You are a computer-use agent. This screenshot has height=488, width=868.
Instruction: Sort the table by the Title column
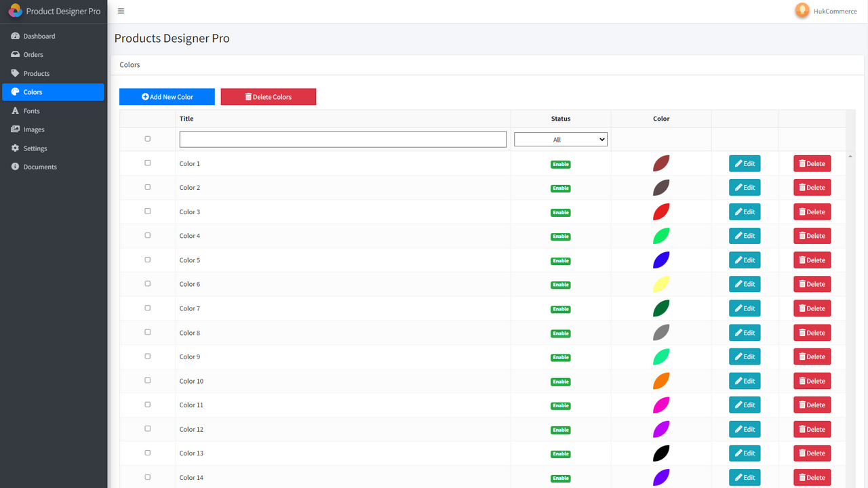click(x=186, y=118)
